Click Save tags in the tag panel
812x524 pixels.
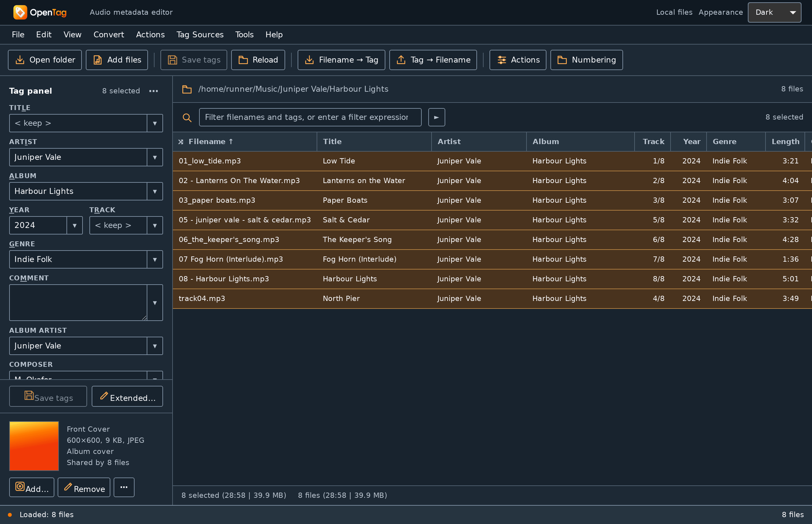tap(48, 396)
